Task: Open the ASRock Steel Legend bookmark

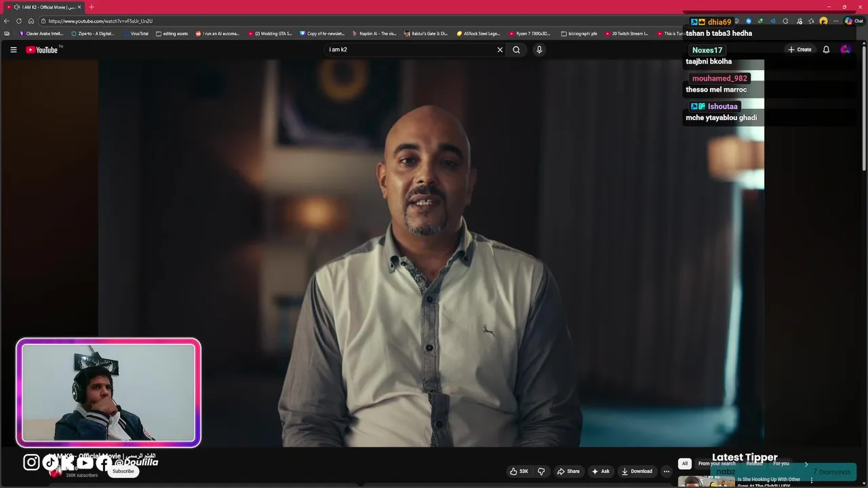Action: tap(478, 33)
